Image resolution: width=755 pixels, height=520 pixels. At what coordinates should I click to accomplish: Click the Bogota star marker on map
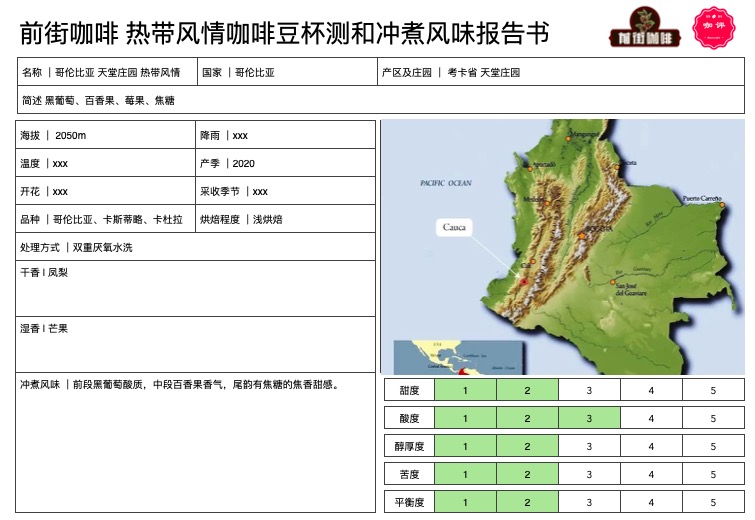[x=582, y=235]
